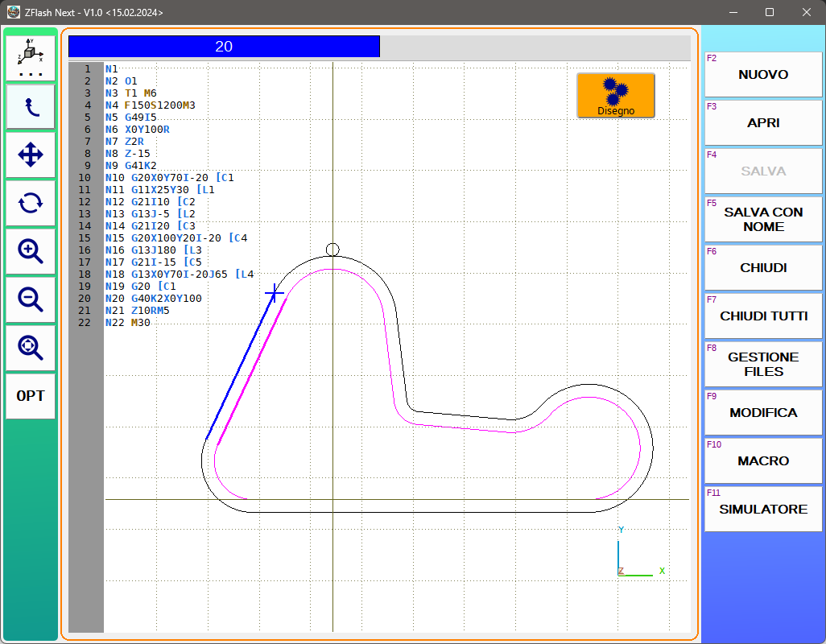Screen dimensions: 826x644
Task: Click SALVA CON NOME button
Action: pyautogui.click(x=763, y=219)
